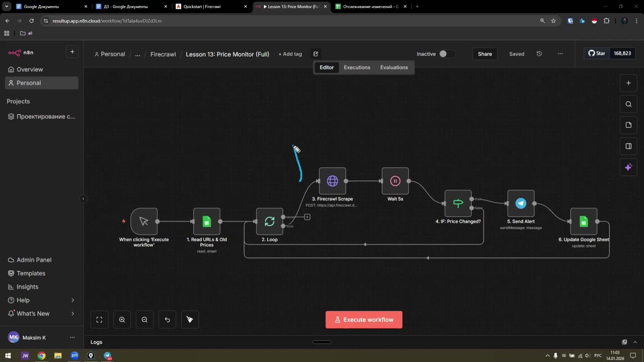Open the three-dot workflow options menu

pyautogui.click(x=560, y=54)
